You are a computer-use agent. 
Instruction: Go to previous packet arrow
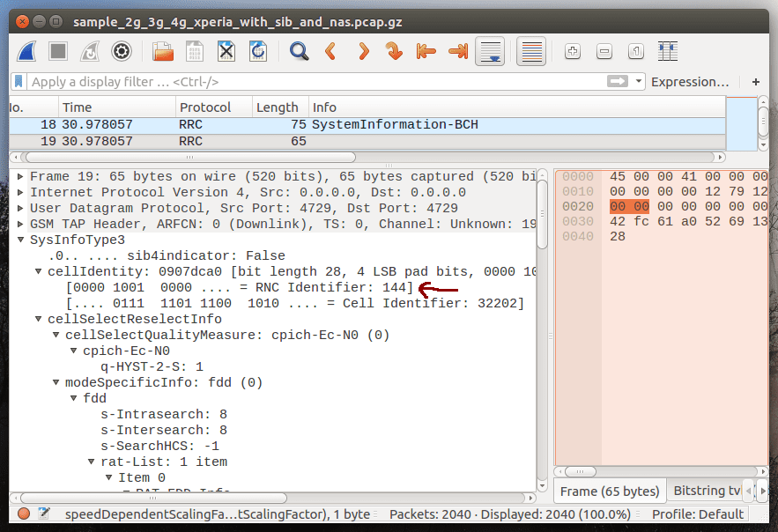click(x=331, y=51)
